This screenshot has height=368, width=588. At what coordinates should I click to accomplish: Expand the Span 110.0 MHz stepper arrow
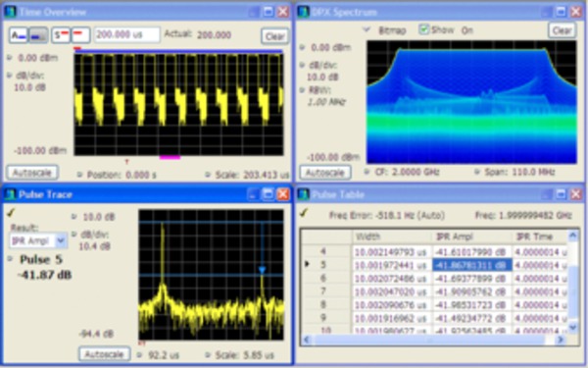[477, 172]
